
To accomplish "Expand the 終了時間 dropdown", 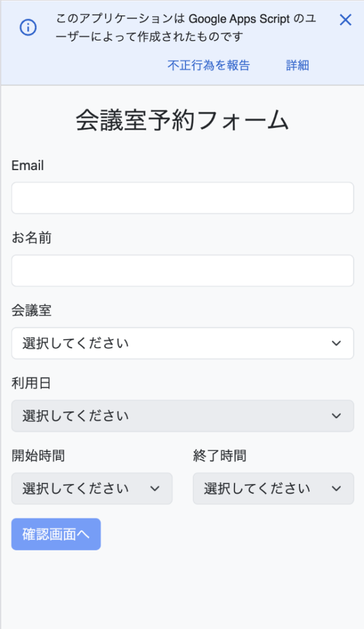I will (273, 488).
